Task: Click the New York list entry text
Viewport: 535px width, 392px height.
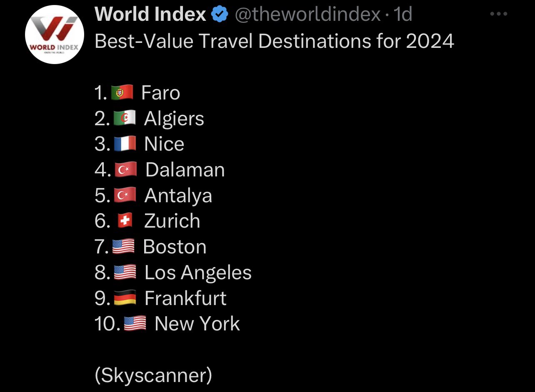Action: (x=197, y=324)
